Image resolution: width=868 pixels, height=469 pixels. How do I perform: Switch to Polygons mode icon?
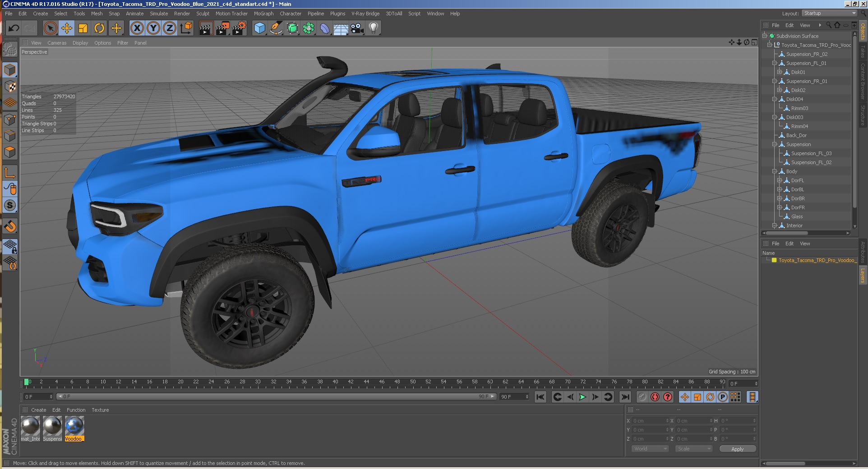10,152
